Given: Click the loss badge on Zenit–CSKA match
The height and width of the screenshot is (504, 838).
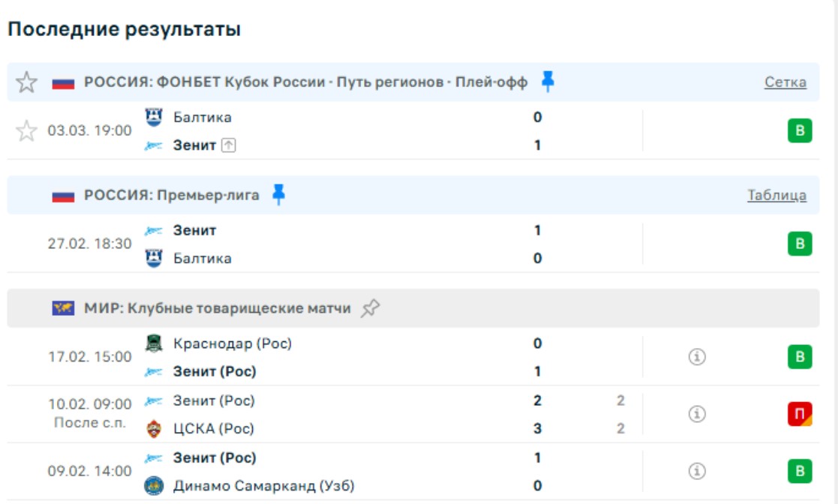Looking at the screenshot, I should pyautogui.click(x=800, y=414).
